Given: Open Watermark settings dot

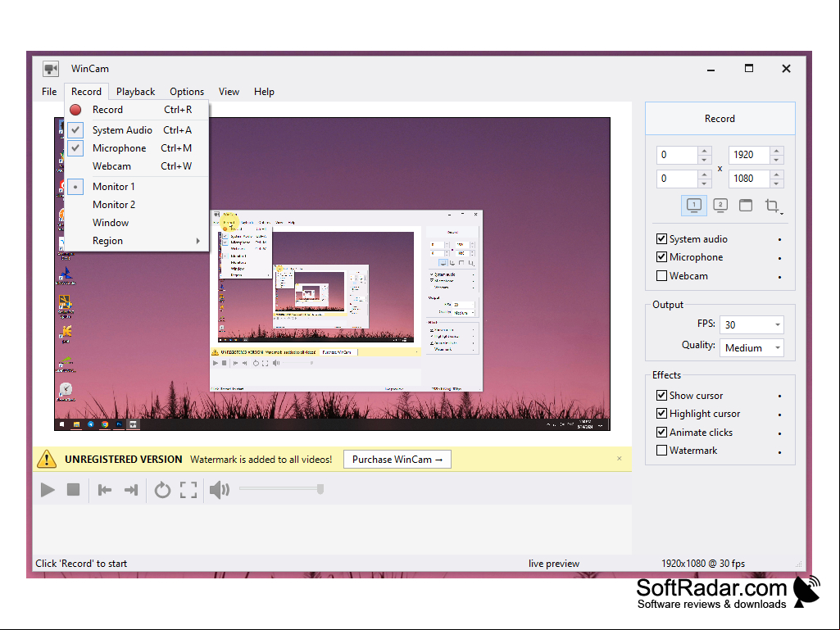Looking at the screenshot, I should point(779,451).
